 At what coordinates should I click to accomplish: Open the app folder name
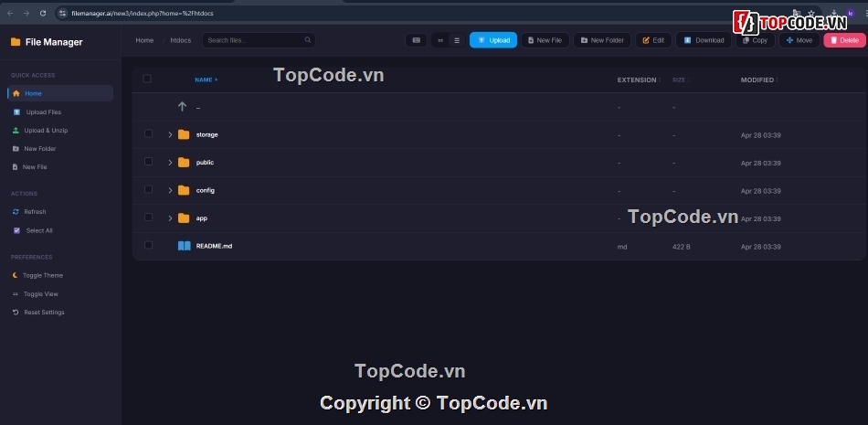tap(202, 218)
